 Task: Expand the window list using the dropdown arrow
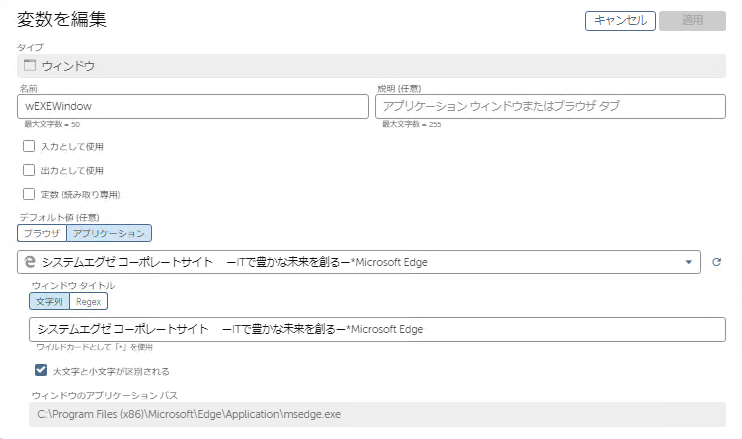pyautogui.click(x=688, y=262)
